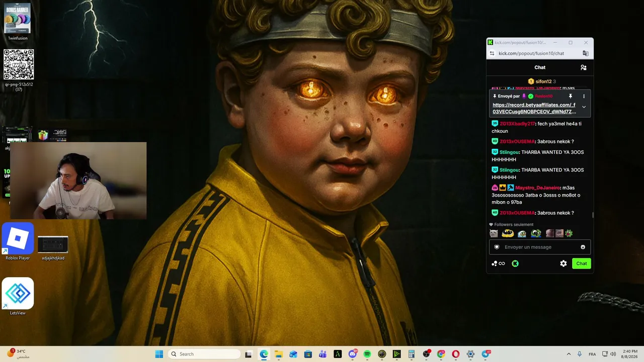The image size is (644, 362).
Task: Switch to Microsoft Edge in the taskbar
Action: (x=264, y=354)
